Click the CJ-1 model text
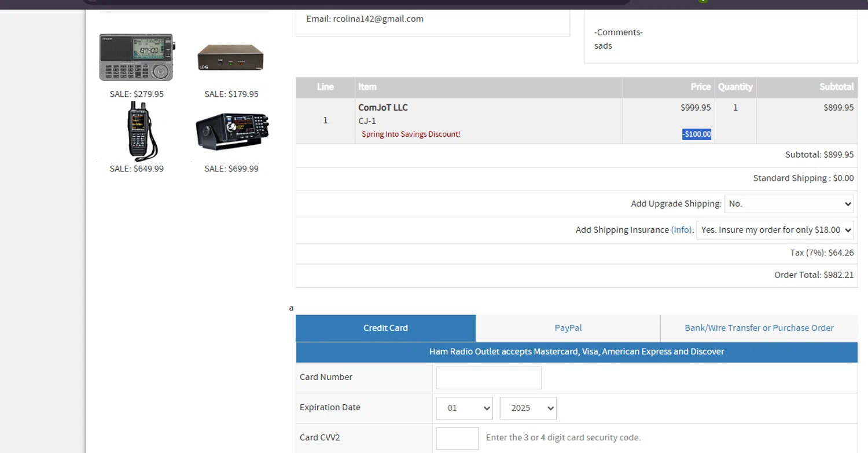The height and width of the screenshot is (453, 868). [367, 121]
